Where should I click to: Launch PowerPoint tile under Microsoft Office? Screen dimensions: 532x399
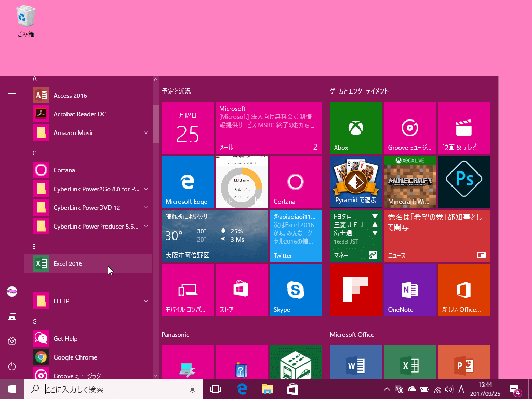[x=464, y=362]
